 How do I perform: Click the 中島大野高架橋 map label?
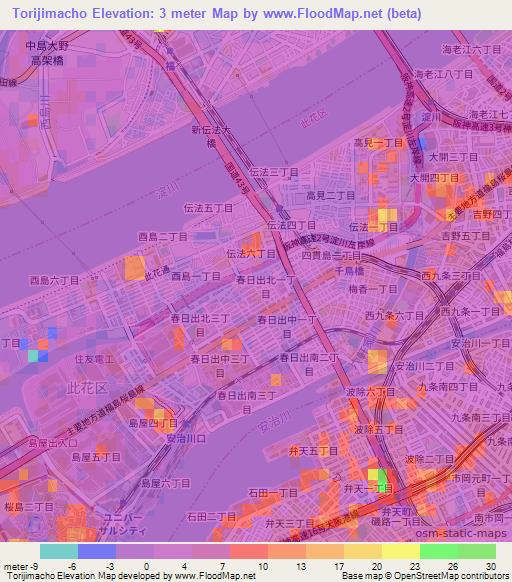pyautogui.click(x=47, y=53)
